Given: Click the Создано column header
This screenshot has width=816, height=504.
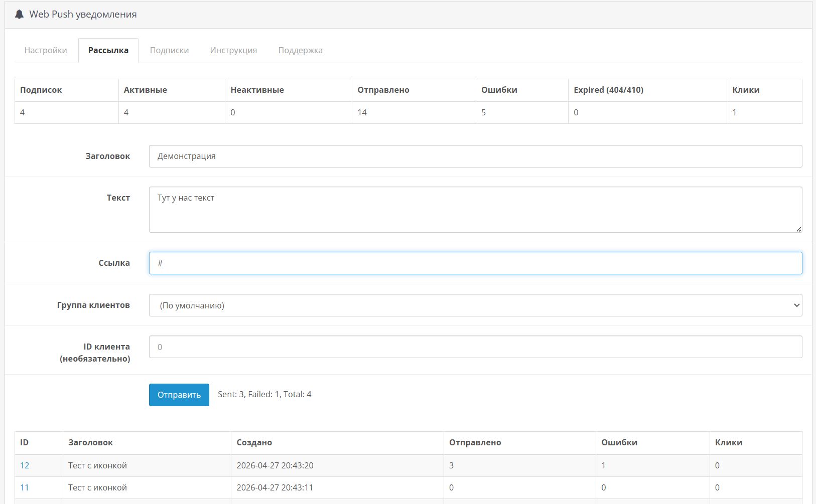Looking at the screenshot, I should [254, 442].
